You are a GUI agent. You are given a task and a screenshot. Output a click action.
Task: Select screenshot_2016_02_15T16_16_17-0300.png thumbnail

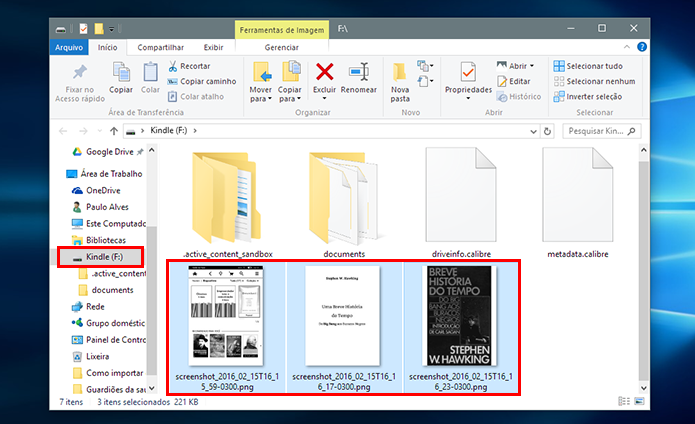tap(343, 316)
